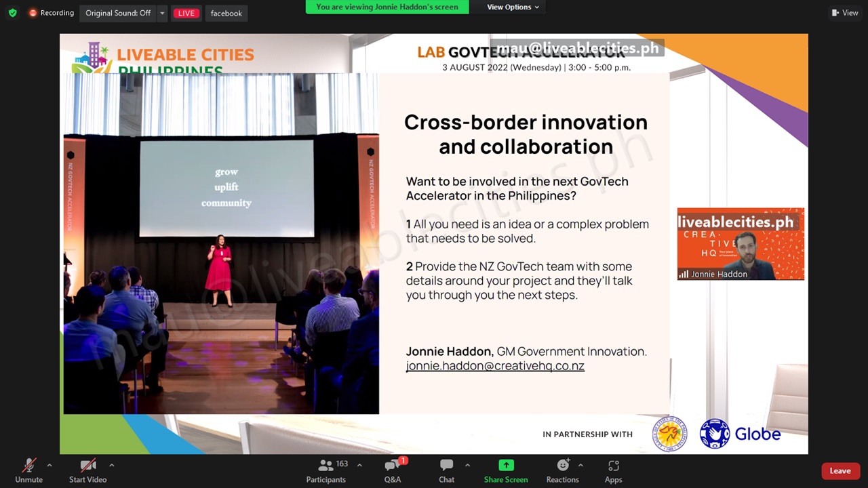Open the Apps panel
The height and width of the screenshot is (488, 868).
614,471
